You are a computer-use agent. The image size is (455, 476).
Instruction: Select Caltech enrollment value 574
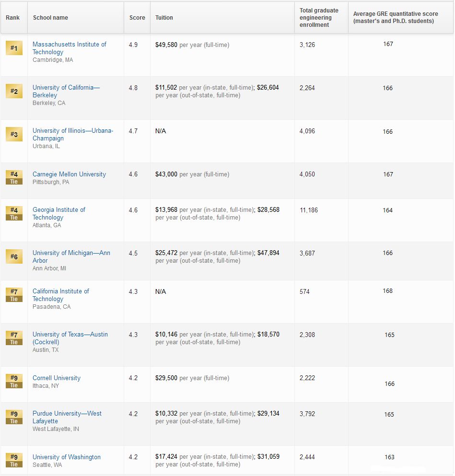(304, 292)
